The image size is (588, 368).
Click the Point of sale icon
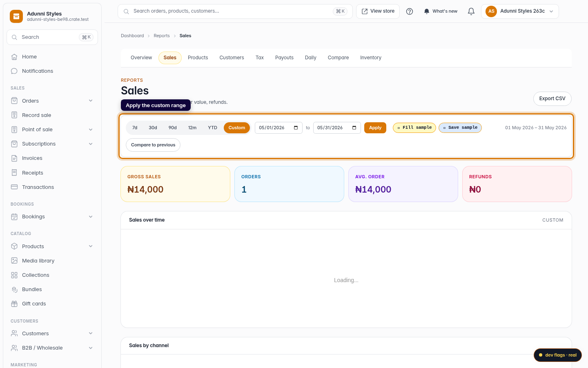(x=14, y=130)
